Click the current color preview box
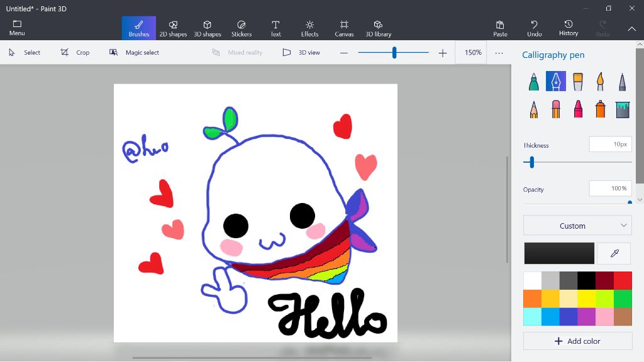 [559, 253]
